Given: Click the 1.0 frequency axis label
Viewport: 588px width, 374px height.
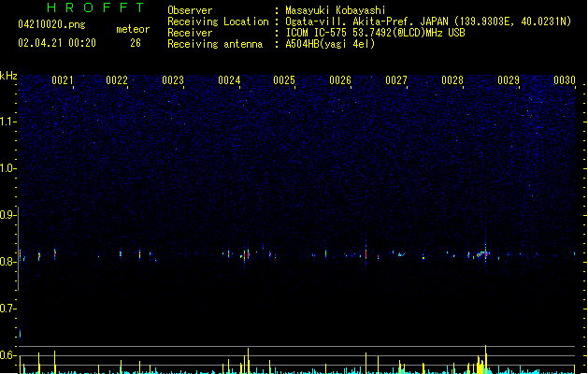Looking at the screenshot, I should pyautogui.click(x=7, y=168).
